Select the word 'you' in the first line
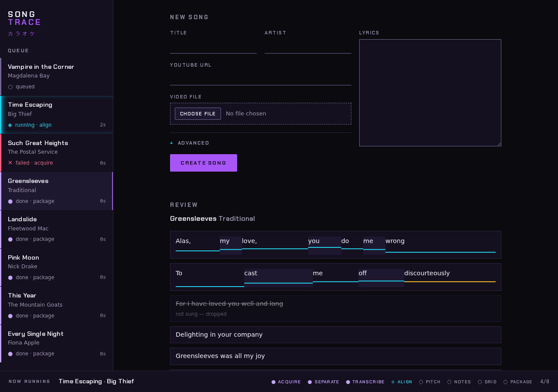This screenshot has width=558, height=392. 325,245
